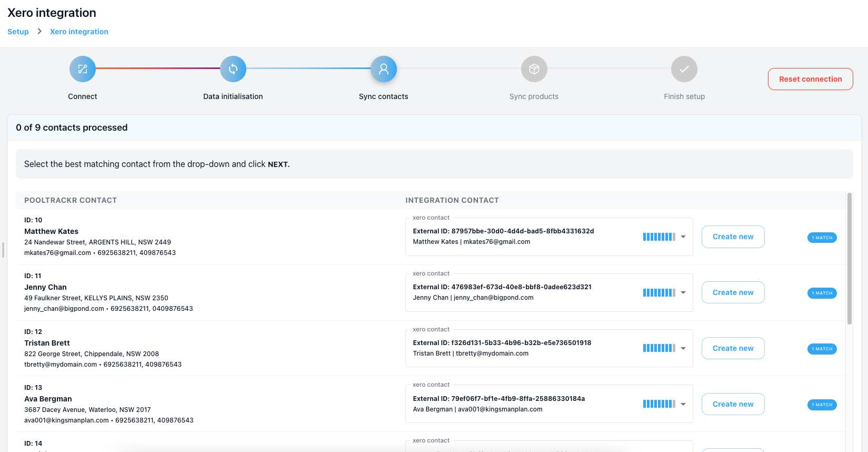The width and height of the screenshot is (868, 452).
Task: Click the Sync products step label
Action: click(x=534, y=96)
